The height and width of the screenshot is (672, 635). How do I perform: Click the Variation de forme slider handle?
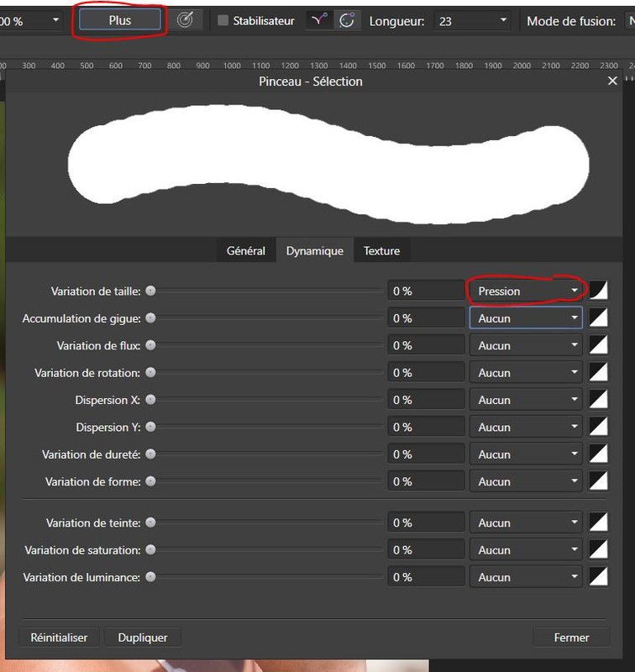click(150, 481)
